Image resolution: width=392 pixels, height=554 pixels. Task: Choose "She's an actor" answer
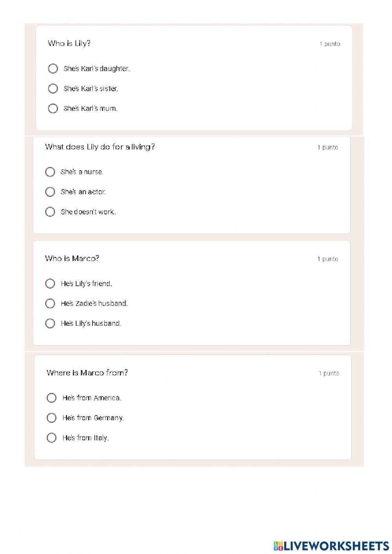coord(50,192)
